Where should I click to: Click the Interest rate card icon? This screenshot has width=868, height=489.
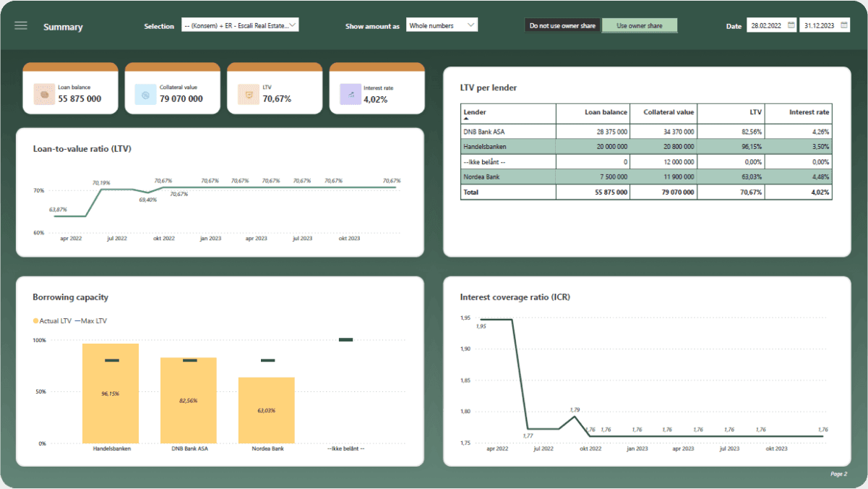(x=351, y=94)
